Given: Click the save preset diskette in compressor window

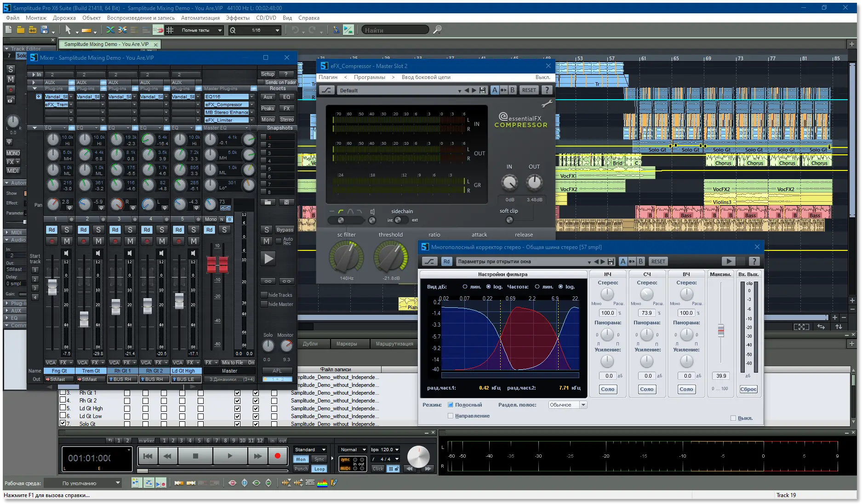Looking at the screenshot, I should click(482, 90).
